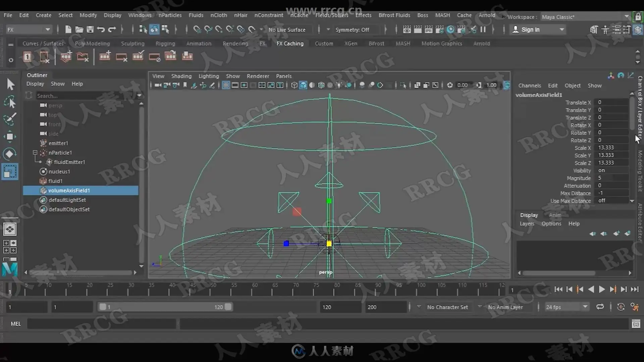Toggle Auto Keyframe icon
Screen dimensions: 644x362
click(x=621, y=307)
